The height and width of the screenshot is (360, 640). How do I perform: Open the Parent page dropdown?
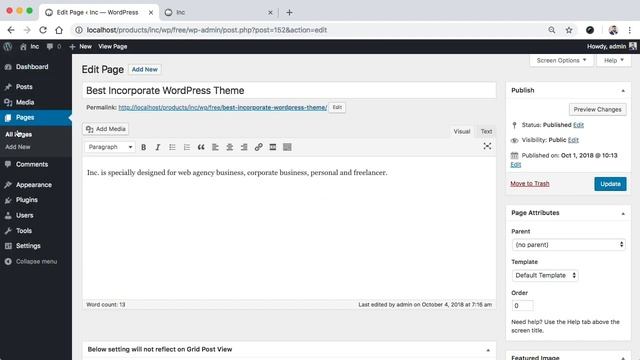(x=569, y=244)
